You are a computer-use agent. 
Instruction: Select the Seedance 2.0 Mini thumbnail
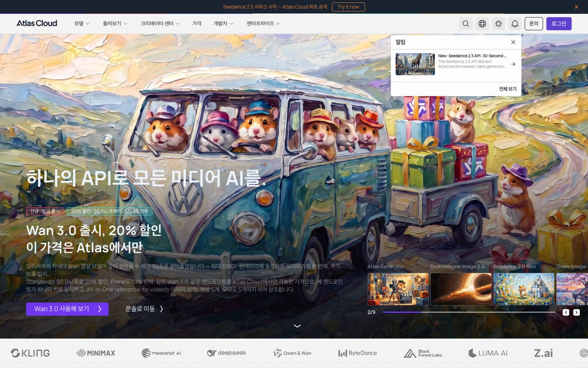click(x=524, y=289)
